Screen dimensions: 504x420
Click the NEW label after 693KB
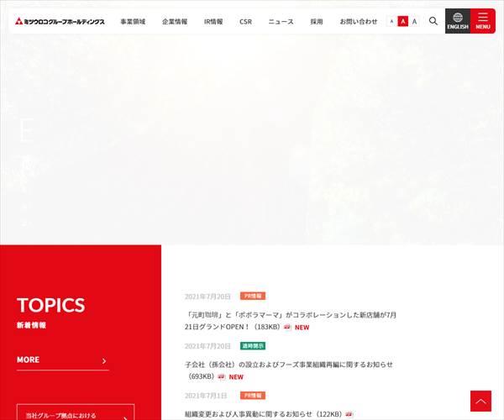click(x=236, y=377)
